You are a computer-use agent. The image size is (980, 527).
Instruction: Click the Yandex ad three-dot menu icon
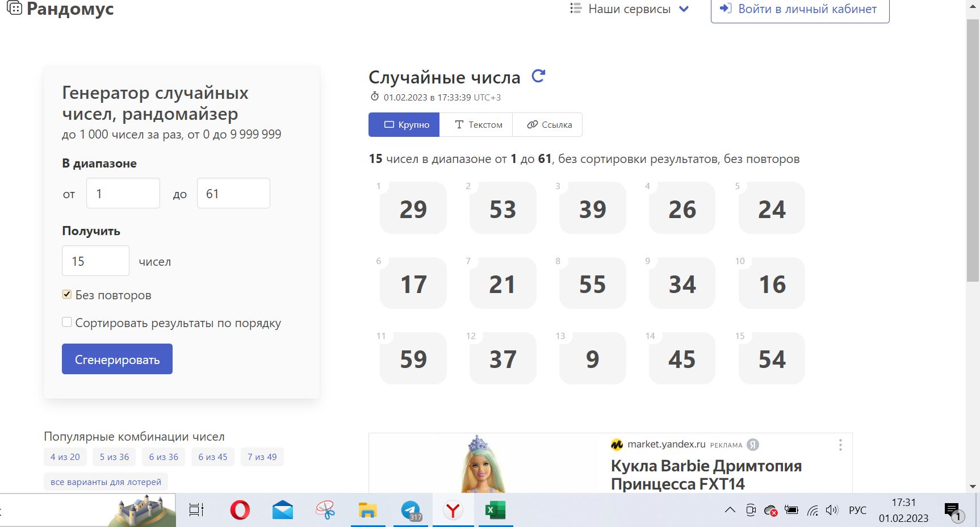click(840, 445)
